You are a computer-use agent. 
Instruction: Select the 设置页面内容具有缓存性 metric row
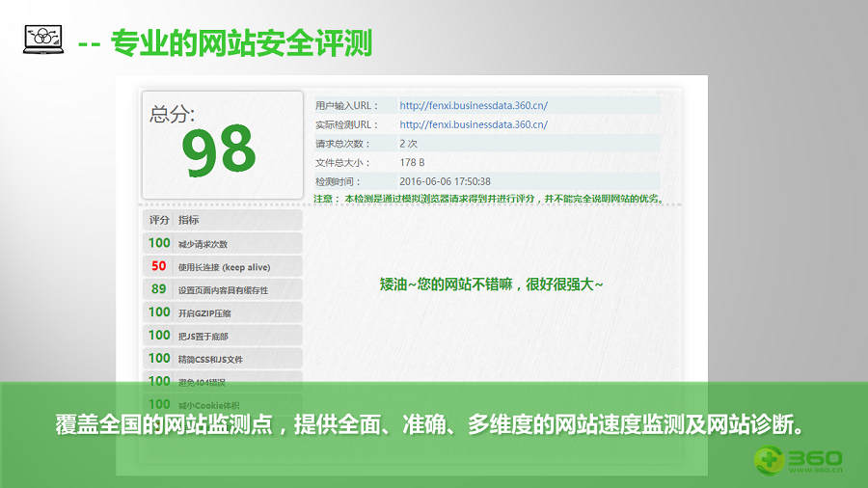tap(223, 289)
